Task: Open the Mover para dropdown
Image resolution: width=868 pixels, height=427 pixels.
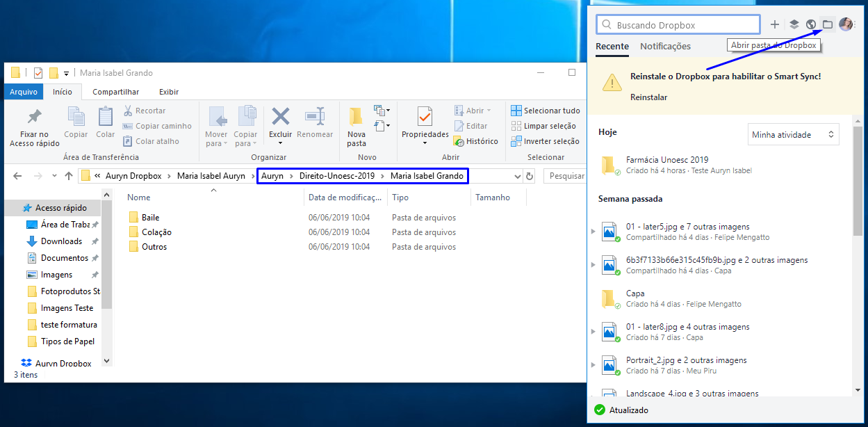Action: pyautogui.click(x=216, y=138)
